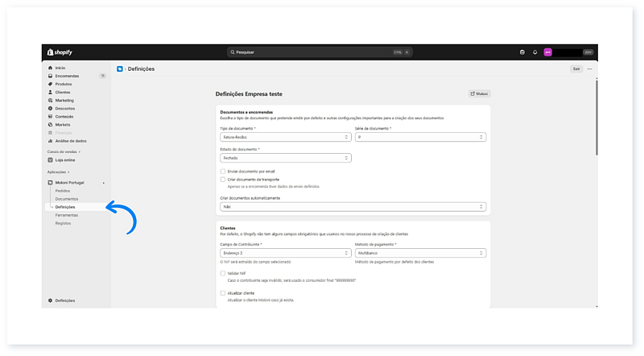
Task: Click the Moloni external link button
Action: click(479, 93)
